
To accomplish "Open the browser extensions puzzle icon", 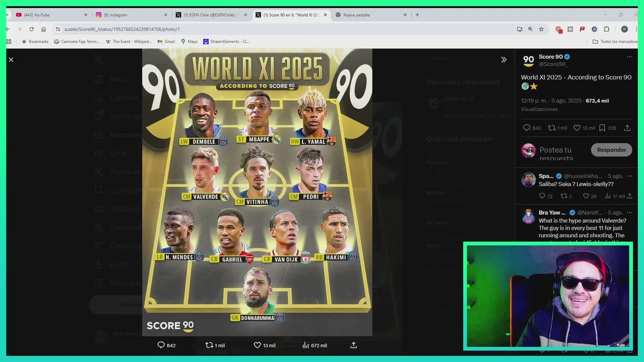I will (x=607, y=29).
